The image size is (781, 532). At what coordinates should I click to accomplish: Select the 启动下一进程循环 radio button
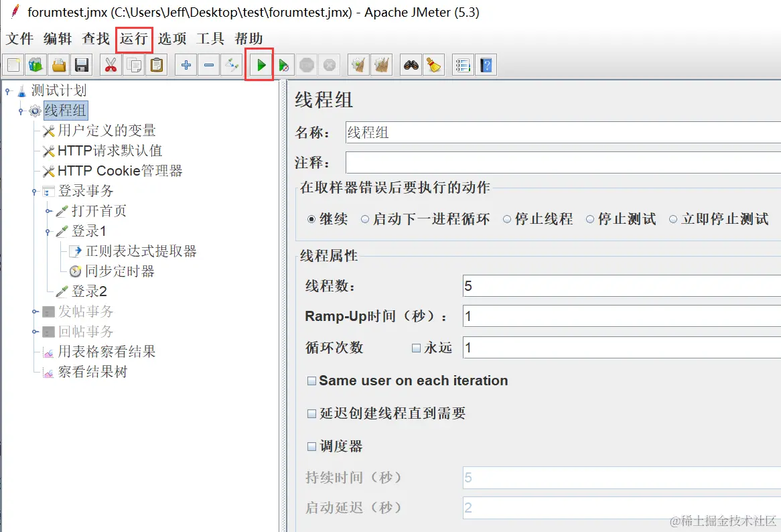point(365,219)
